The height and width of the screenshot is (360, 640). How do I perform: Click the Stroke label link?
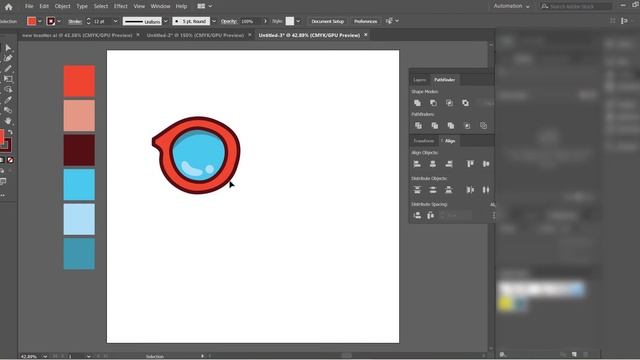(75, 21)
